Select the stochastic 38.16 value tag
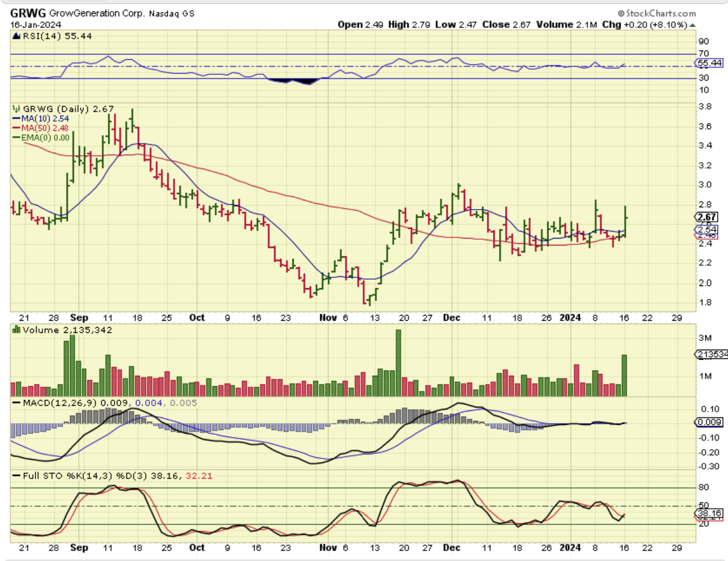728x561 pixels. tap(709, 513)
